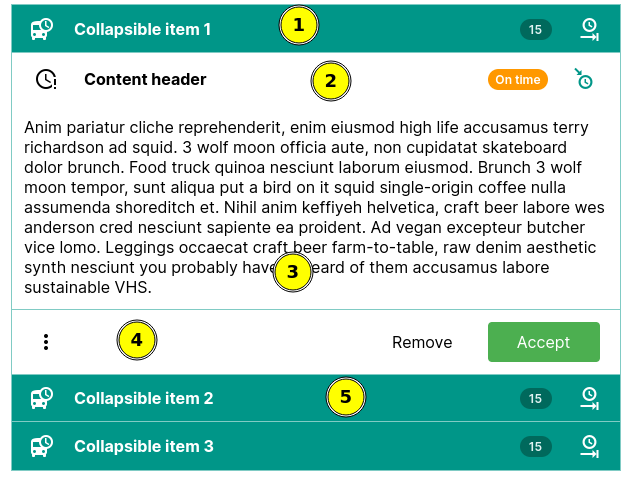629x478 pixels.
Task: Open the three-dot more options menu
Action: (46, 342)
